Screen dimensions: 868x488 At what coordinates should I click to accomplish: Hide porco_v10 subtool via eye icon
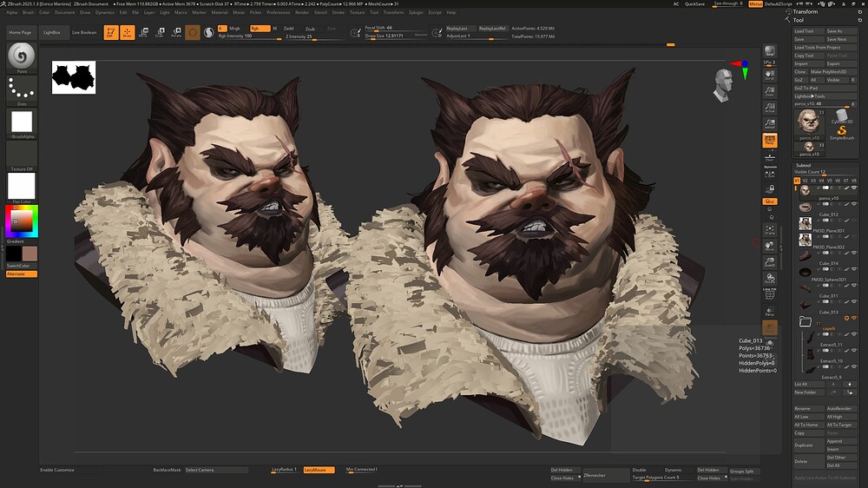854,188
